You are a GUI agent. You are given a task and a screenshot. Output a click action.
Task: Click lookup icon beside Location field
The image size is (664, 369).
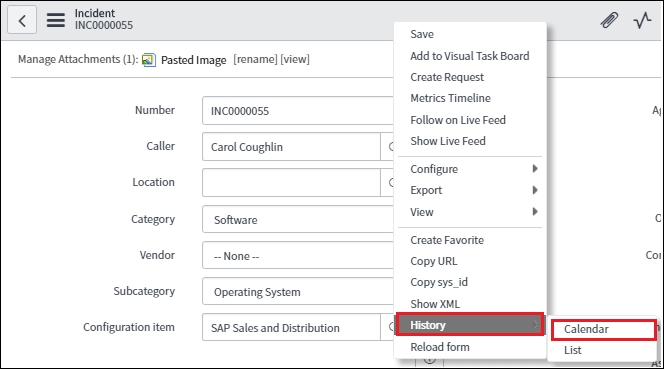coord(387,183)
